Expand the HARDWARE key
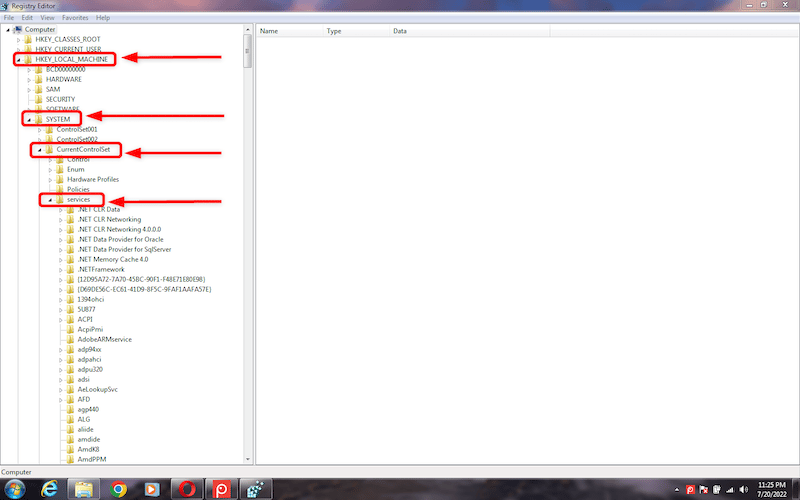The image size is (800, 500). 29,80
